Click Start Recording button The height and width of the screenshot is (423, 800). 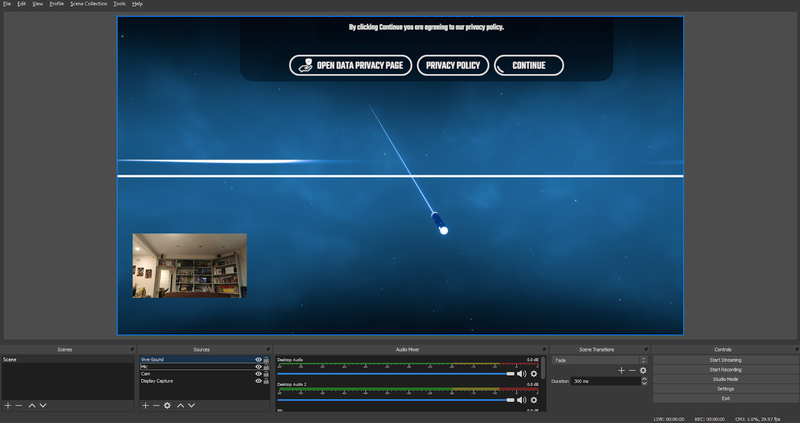click(x=725, y=369)
